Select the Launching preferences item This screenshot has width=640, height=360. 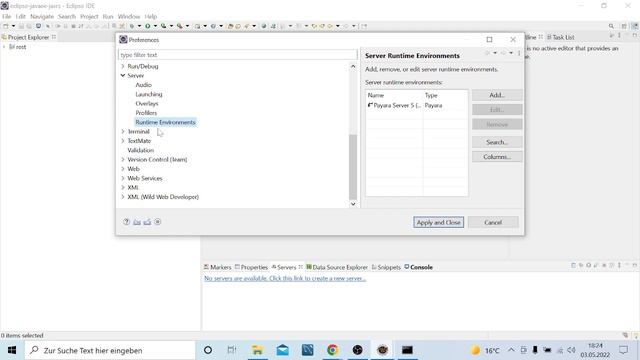[x=149, y=94]
